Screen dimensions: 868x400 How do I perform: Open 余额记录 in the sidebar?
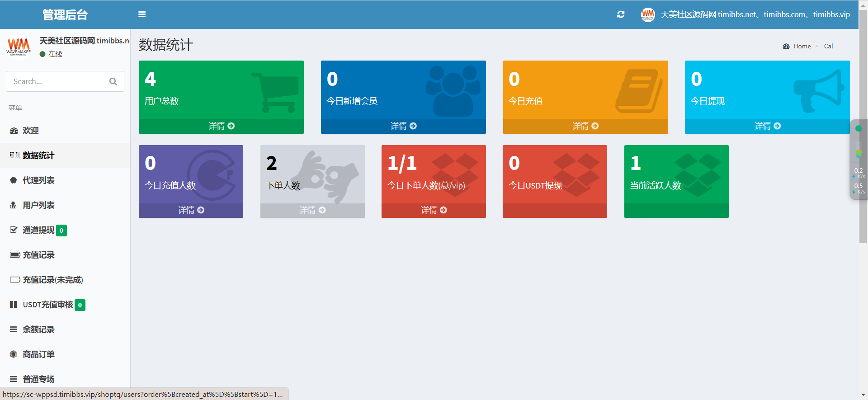[65, 329]
